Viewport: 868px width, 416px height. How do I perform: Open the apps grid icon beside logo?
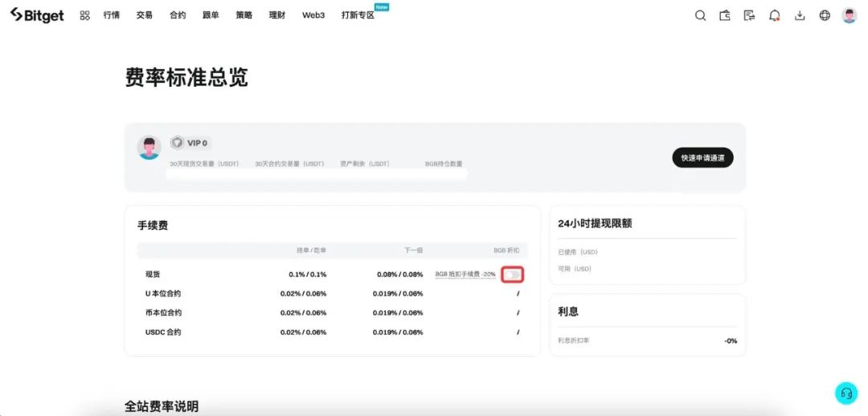(x=85, y=15)
